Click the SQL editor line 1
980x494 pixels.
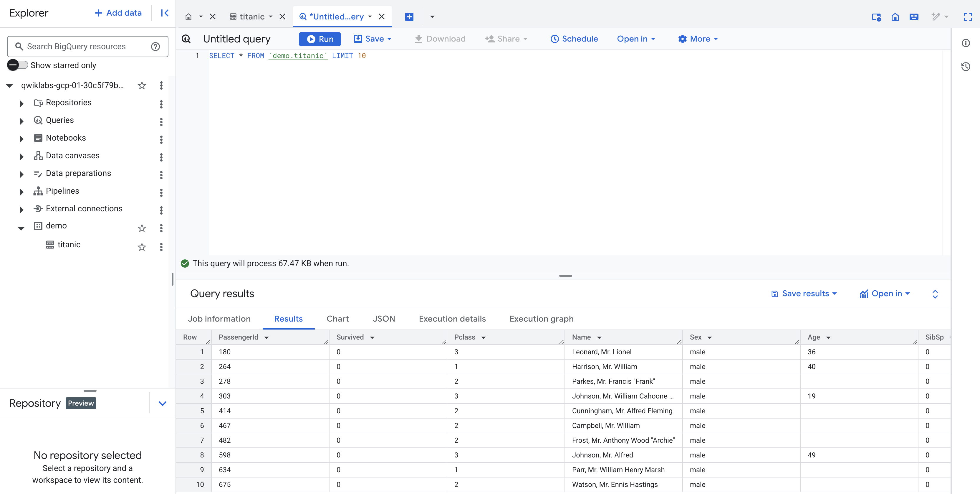point(287,56)
